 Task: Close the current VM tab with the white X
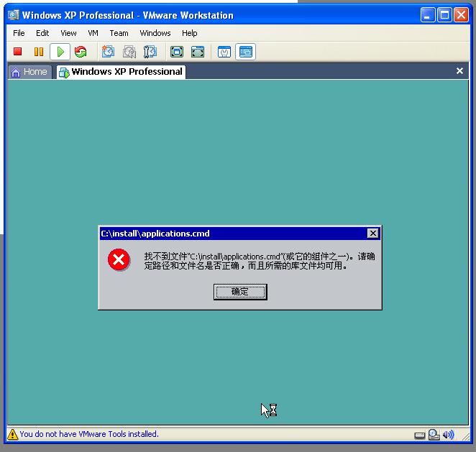(x=459, y=71)
